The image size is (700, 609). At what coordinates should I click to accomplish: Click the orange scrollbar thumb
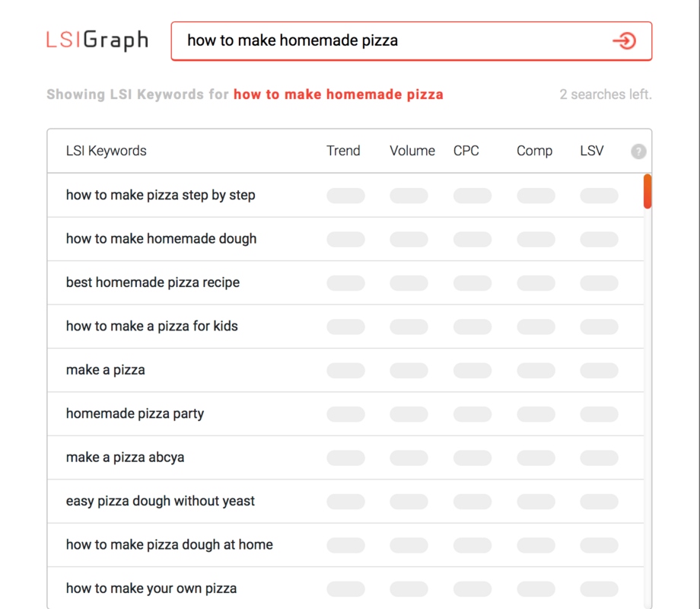tap(647, 192)
